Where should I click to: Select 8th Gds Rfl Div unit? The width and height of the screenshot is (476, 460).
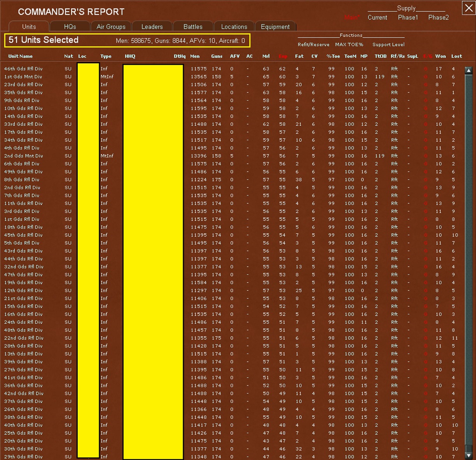[22, 179]
